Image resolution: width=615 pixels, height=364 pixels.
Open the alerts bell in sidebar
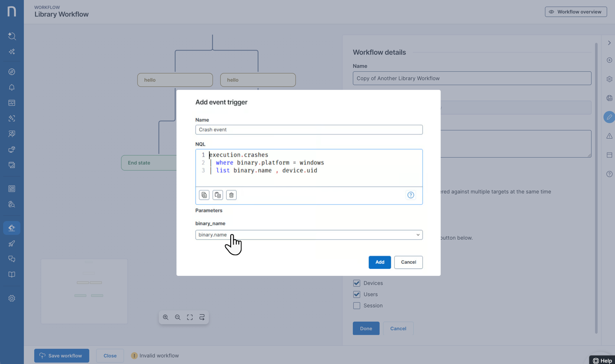12,87
